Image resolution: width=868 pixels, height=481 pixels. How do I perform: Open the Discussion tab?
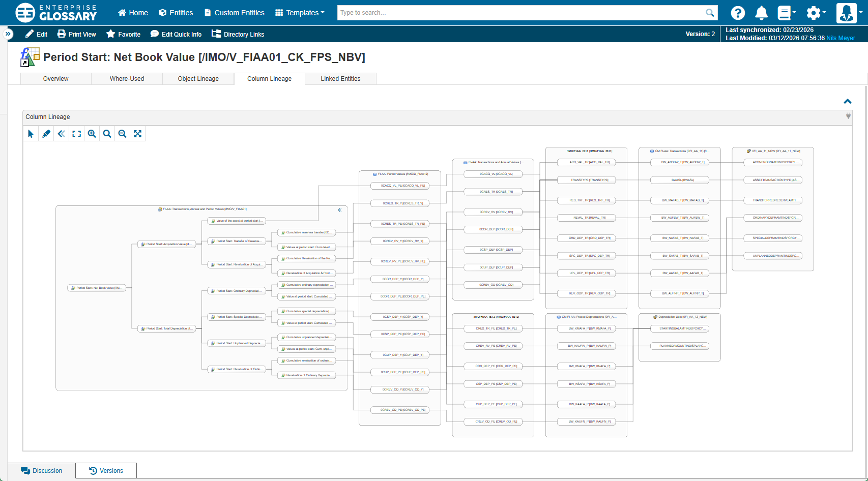pyautogui.click(x=42, y=471)
